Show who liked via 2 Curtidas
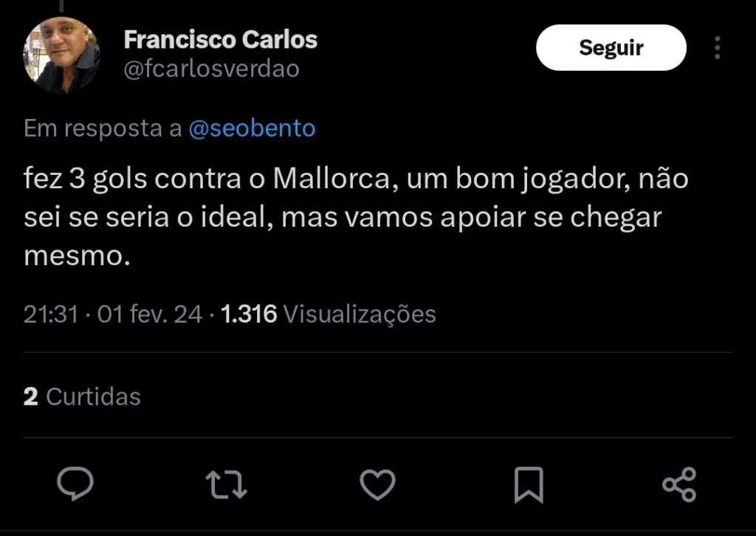 click(82, 396)
